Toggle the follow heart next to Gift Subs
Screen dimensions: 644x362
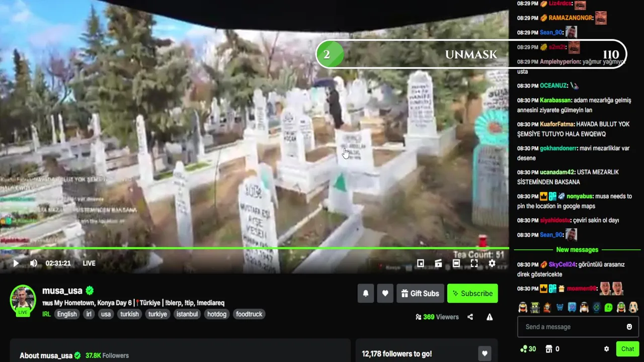coord(385,294)
